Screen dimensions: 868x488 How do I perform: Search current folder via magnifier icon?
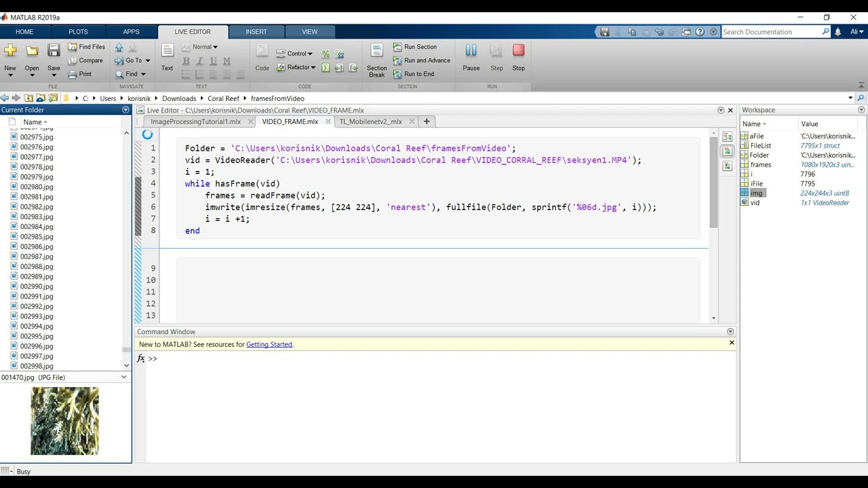[861, 98]
